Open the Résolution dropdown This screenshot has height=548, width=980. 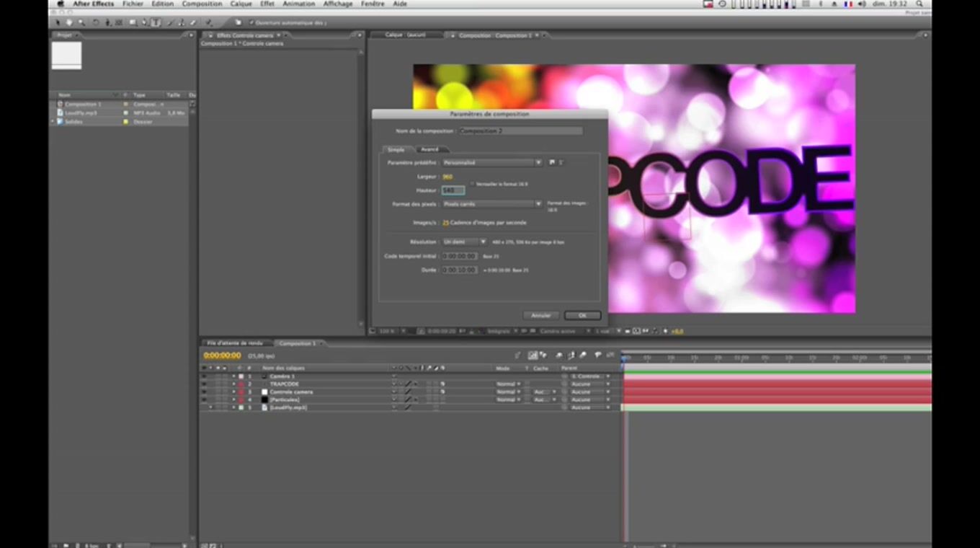pos(464,242)
